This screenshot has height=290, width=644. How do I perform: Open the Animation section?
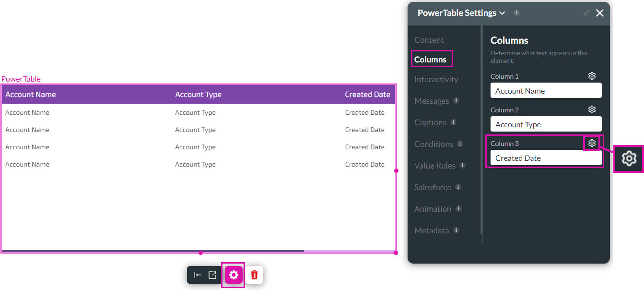click(x=432, y=209)
